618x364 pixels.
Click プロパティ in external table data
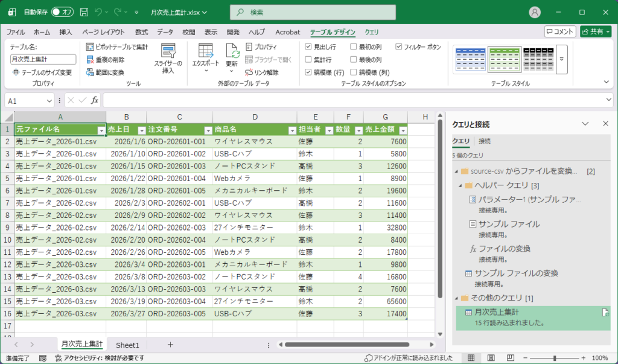261,47
